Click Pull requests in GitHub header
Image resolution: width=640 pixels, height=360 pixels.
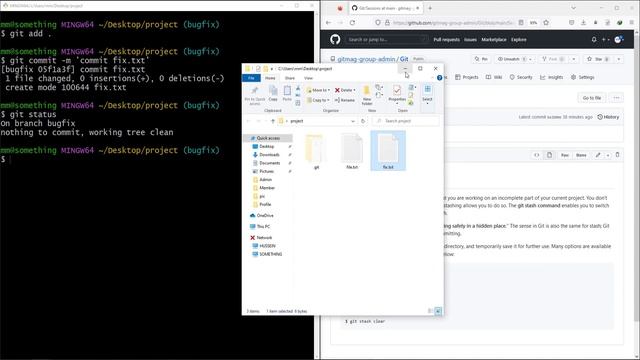[446, 40]
